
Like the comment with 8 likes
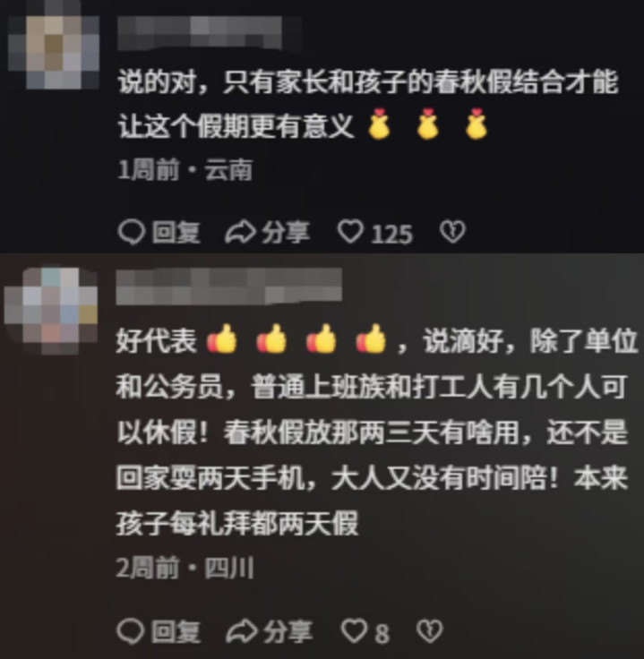[355, 631]
